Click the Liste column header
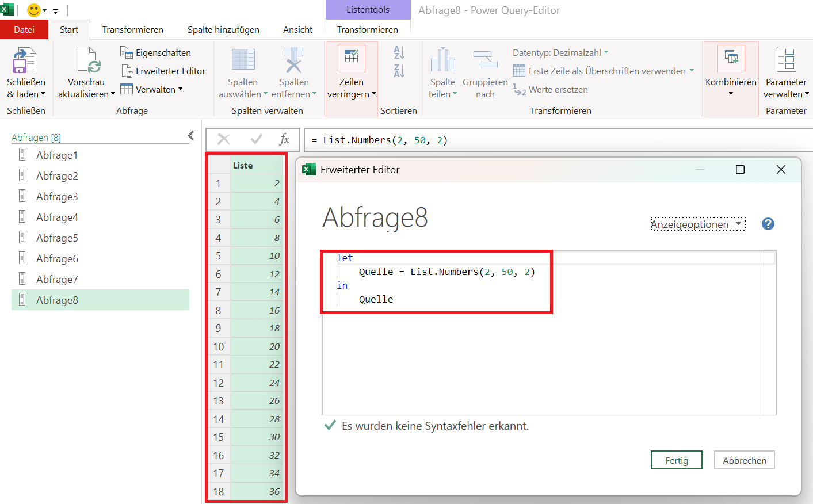Viewport: 813px width, 504px height. pyautogui.click(x=257, y=165)
